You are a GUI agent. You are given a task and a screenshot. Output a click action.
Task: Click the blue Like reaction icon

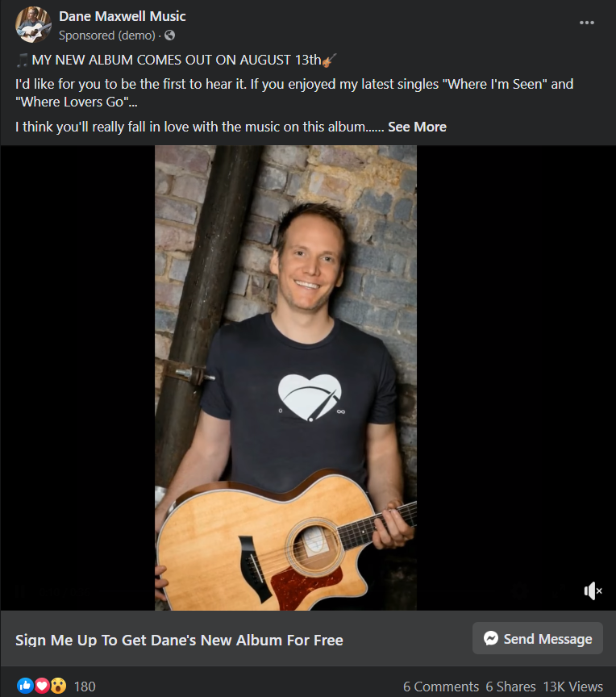pos(25,686)
